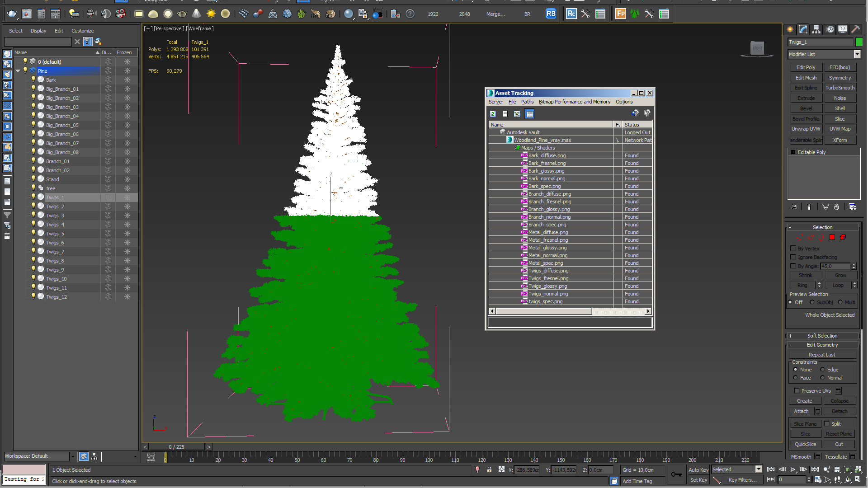Viewport: 868px width, 488px height.
Task: Expand the Soft Selection rollout
Action: 822,336
